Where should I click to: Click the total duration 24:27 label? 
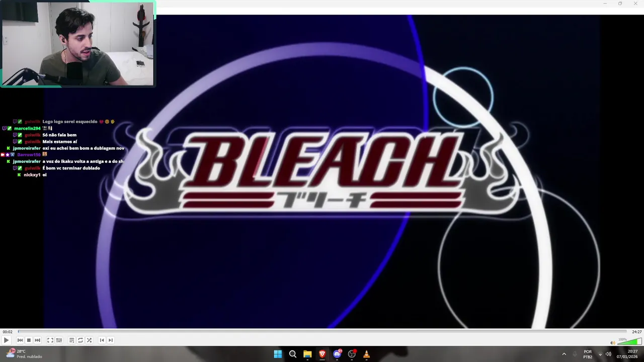click(636, 332)
